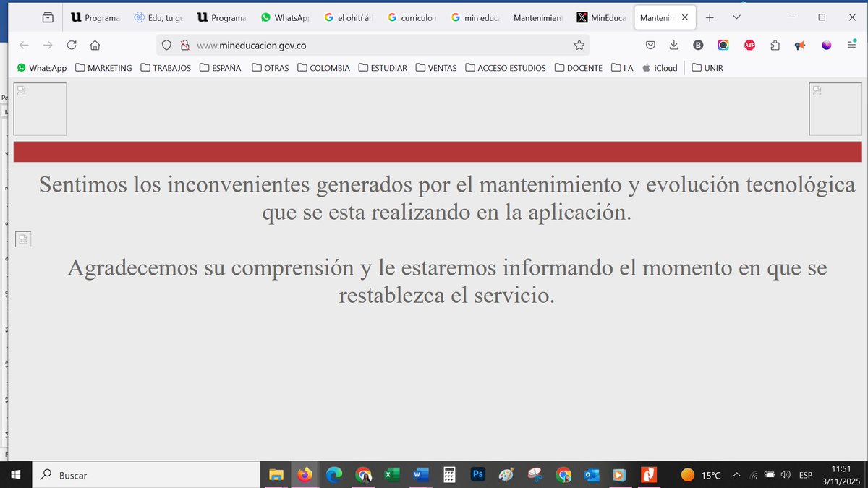Expand the UNIR bookmarks folder
This screenshot has height=488, width=868.
707,68
